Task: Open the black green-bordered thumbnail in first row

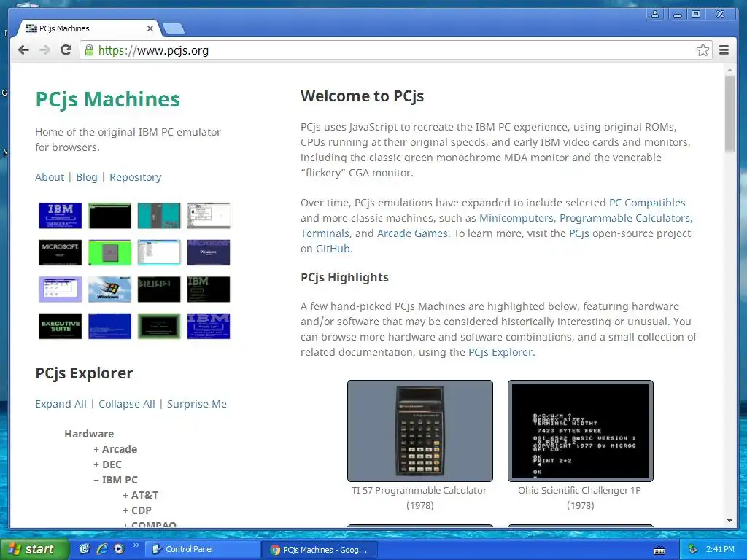Action: [x=109, y=215]
